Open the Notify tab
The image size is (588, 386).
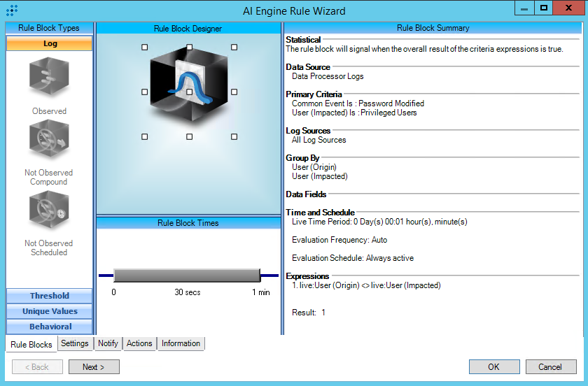coord(108,343)
